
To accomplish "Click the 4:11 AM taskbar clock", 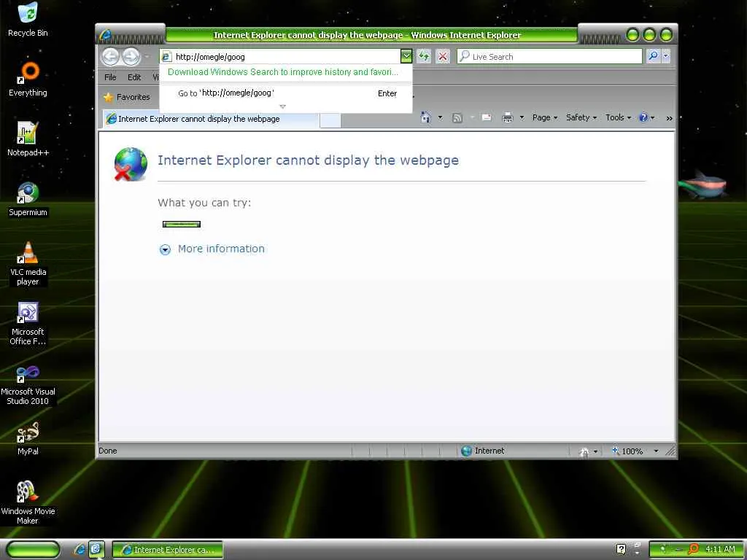I will click(x=720, y=550).
